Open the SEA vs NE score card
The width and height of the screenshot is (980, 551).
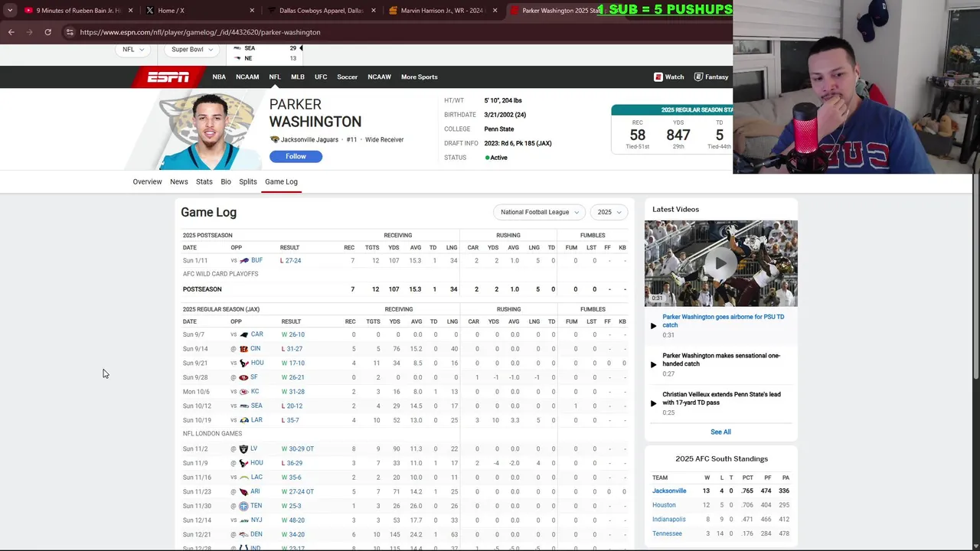pos(265,53)
